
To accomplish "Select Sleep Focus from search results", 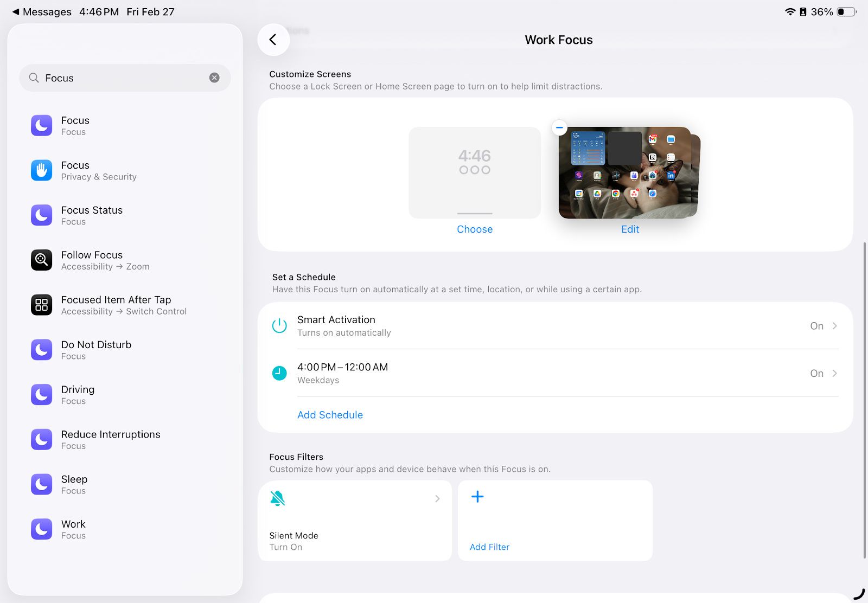I will (x=74, y=484).
